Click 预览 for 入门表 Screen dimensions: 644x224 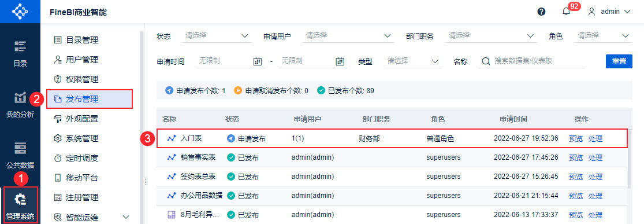coord(575,138)
